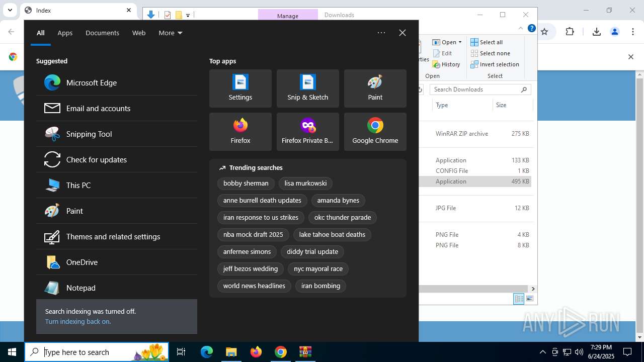
Task: Switch to Chrome on the taskbar
Action: click(x=280, y=352)
